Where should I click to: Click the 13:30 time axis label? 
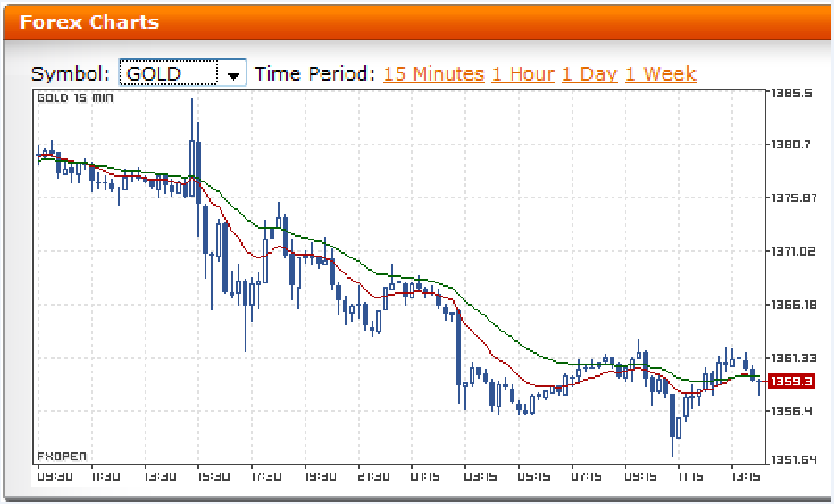(159, 477)
